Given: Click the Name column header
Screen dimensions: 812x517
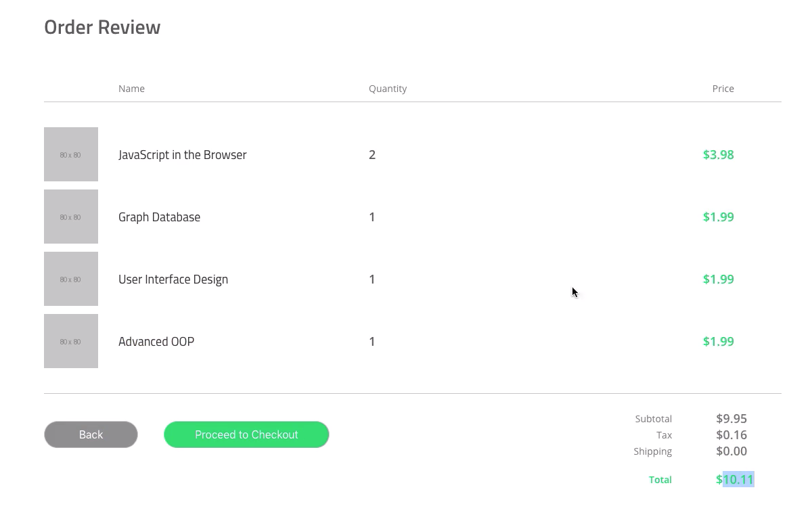Looking at the screenshot, I should [131, 89].
